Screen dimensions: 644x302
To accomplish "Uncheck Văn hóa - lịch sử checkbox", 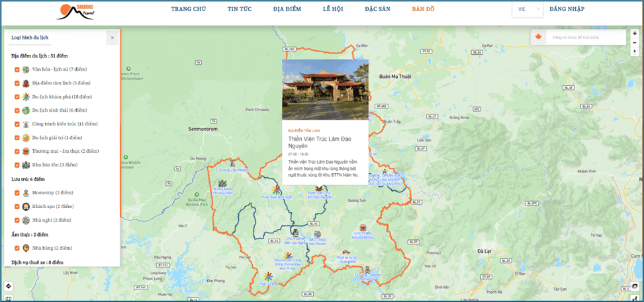I will pos(17,69).
